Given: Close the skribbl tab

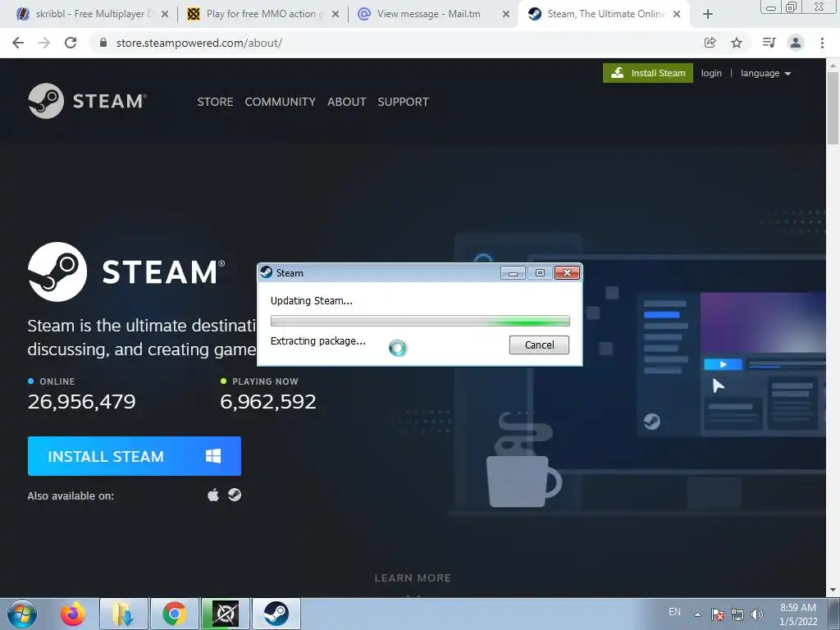Looking at the screenshot, I should click(x=165, y=15).
